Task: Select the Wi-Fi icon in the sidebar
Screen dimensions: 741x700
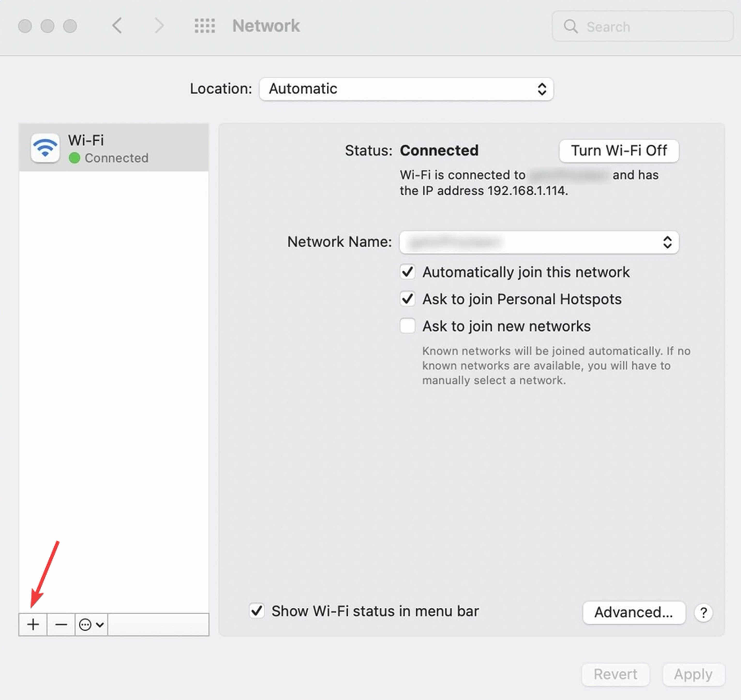Action: coord(45,147)
